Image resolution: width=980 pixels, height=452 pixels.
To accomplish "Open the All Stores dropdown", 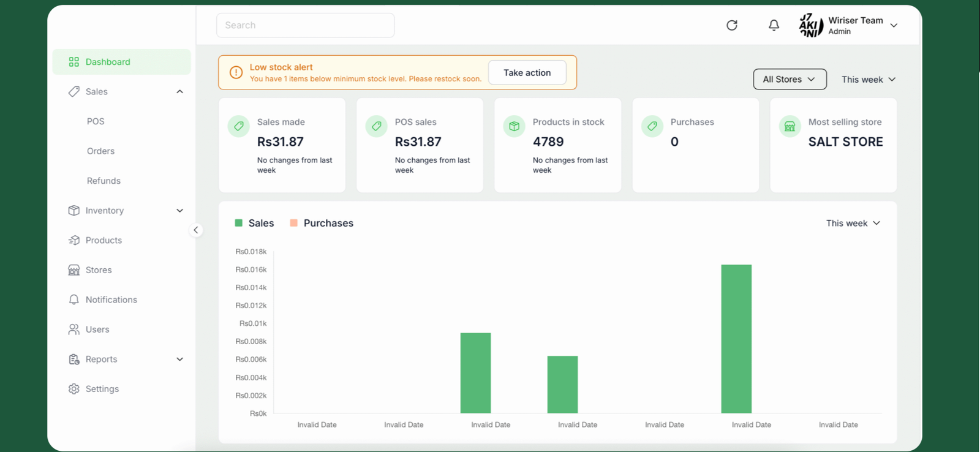I will [789, 79].
